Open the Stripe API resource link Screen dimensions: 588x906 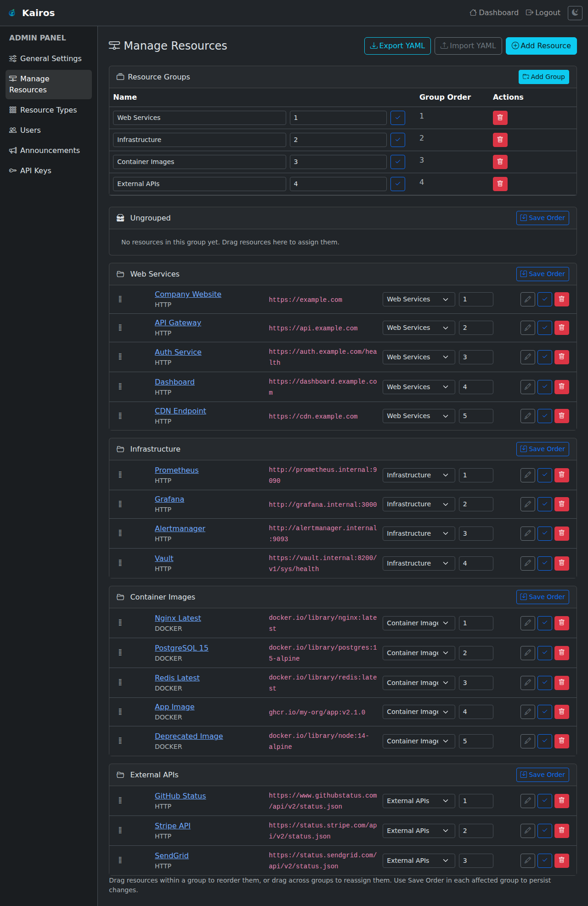point(173,826)
